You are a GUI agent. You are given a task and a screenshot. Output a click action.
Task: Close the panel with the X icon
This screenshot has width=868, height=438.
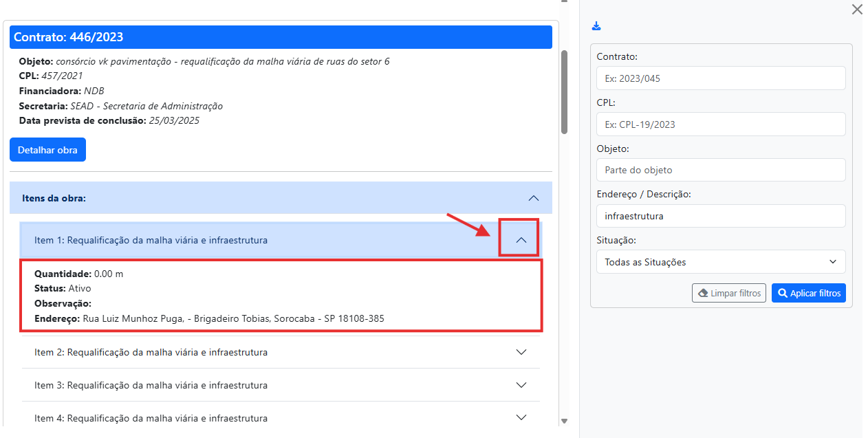click(856, 10)
